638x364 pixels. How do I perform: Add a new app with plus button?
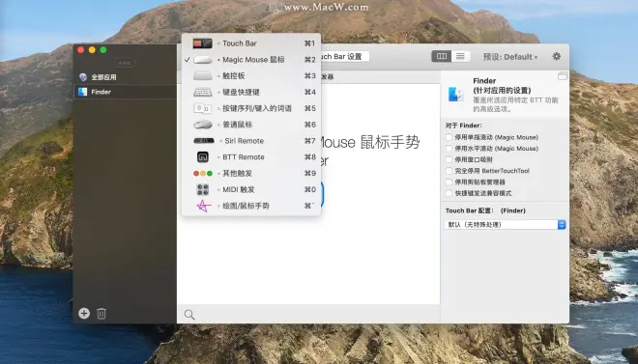point(84,313)
